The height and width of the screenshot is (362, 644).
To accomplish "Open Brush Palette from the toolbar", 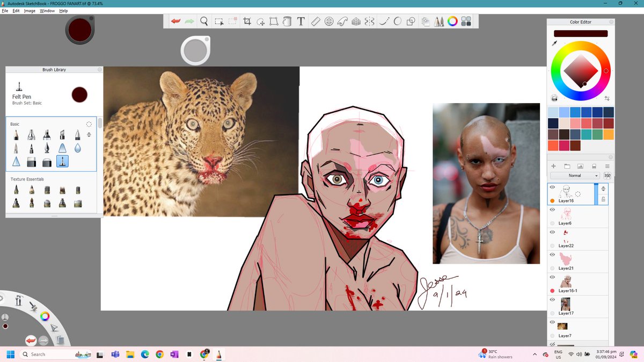I will (439, 21).
